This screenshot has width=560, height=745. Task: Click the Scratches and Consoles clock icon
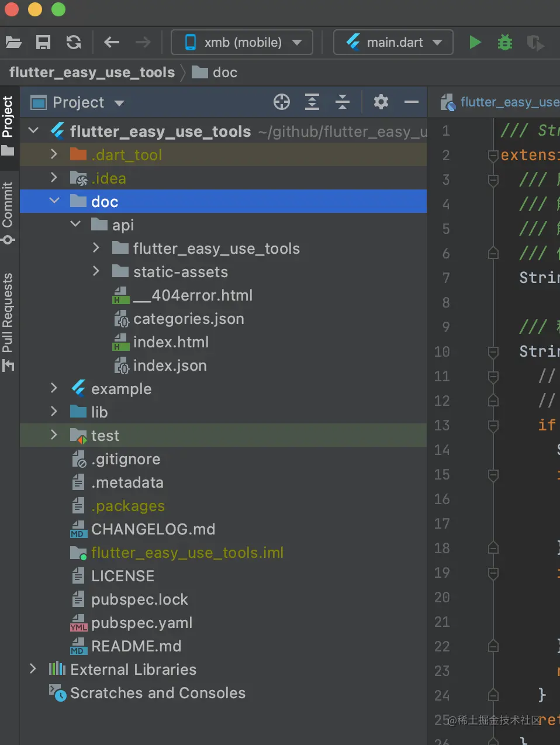(x=57, y=693)
